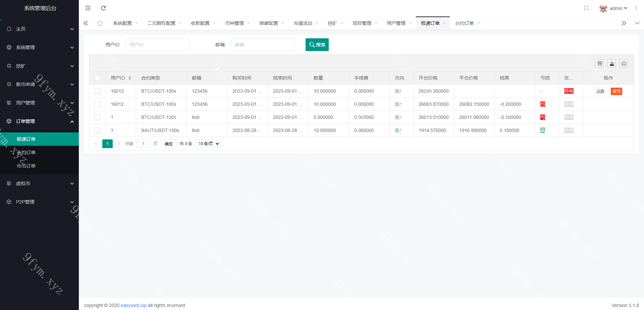Close the 项目管理 tab
The image size is (644, 310).
pyautogui.click(x=376, y=23)
